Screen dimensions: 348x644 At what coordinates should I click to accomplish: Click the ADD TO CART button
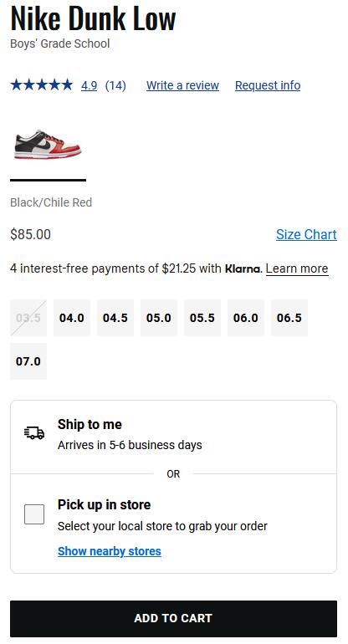coord(173,619)
